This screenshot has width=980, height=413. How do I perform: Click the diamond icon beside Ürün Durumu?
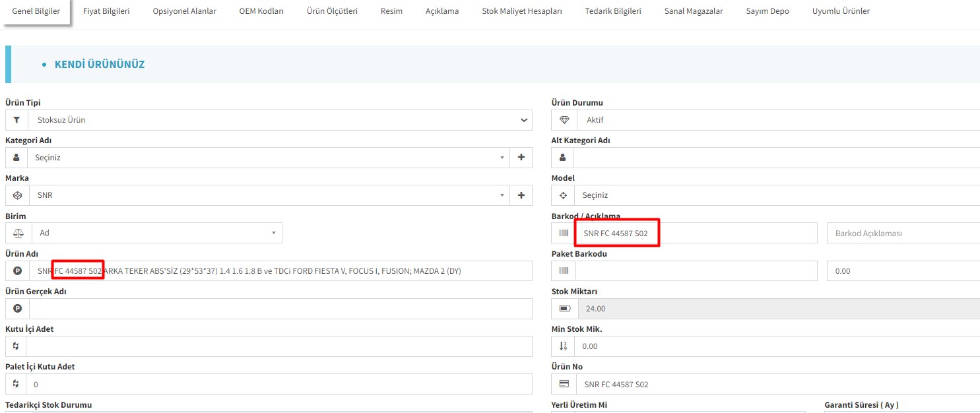564,120
